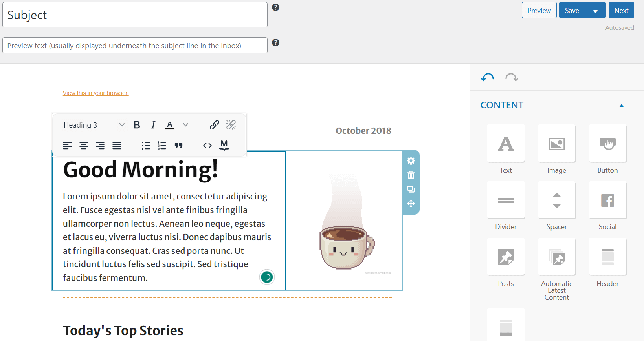Insert a link with the chain icon
This screenshot has height=341, width=644.
coord(214,125)
